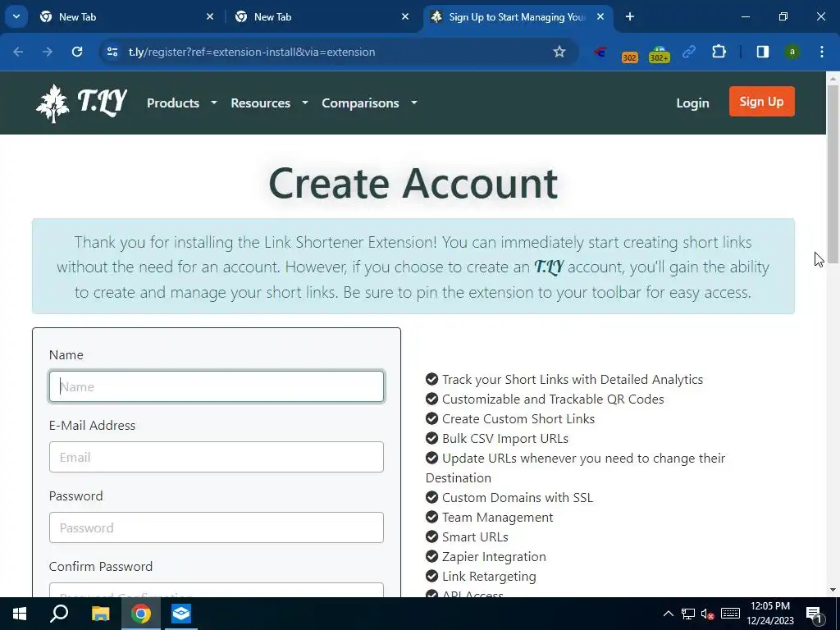The image size is (840, 630).
Task: Toggle the browser side panel icon
Action: (x=763, y=52)
